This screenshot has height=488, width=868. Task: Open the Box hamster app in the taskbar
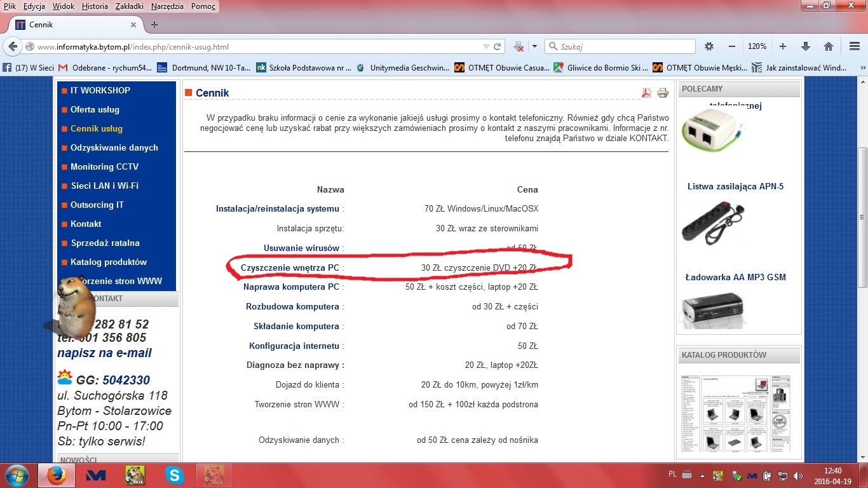135,475
